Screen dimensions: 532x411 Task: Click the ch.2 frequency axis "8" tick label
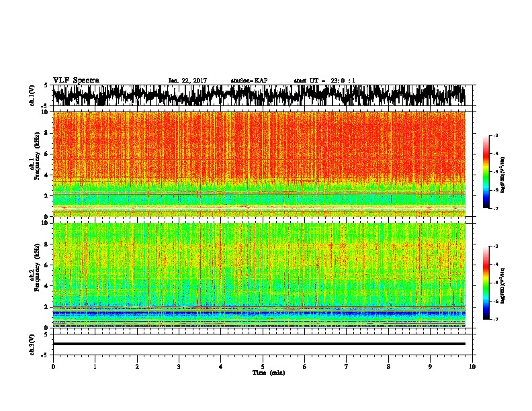tap(46, 244)
